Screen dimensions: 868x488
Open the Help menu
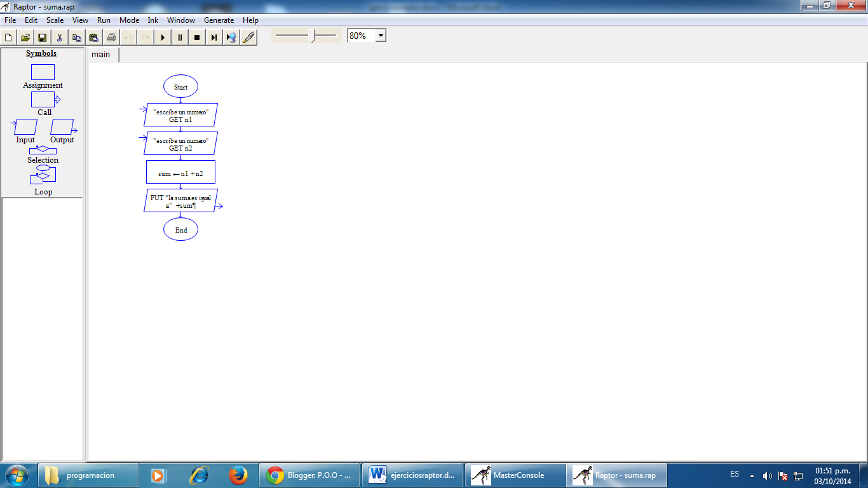(250, 20)
